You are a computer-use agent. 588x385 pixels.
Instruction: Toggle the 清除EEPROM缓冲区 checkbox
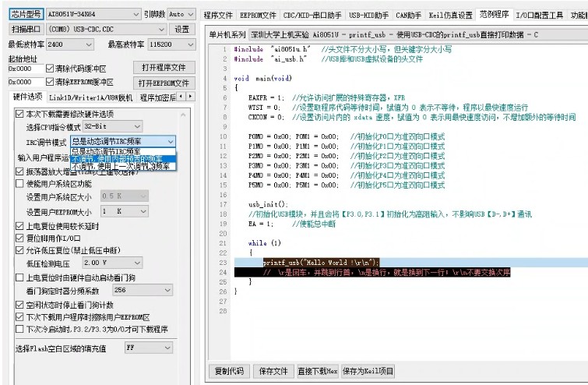(x=50, y=81)
